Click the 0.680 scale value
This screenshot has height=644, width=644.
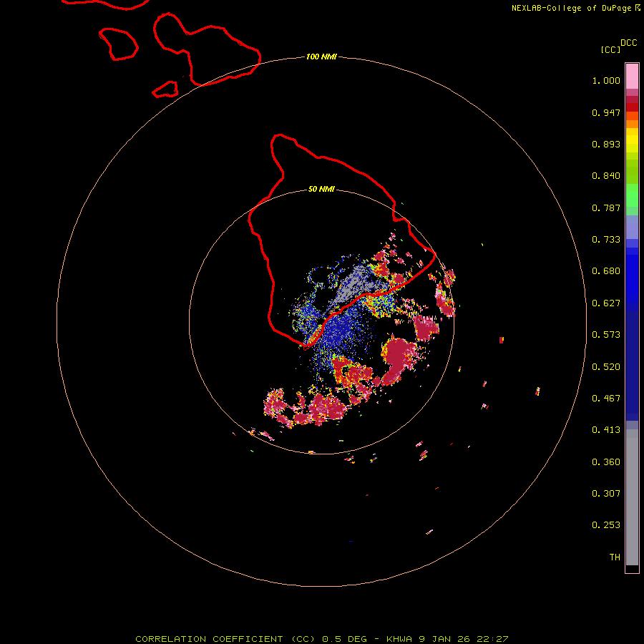[606, 271]
